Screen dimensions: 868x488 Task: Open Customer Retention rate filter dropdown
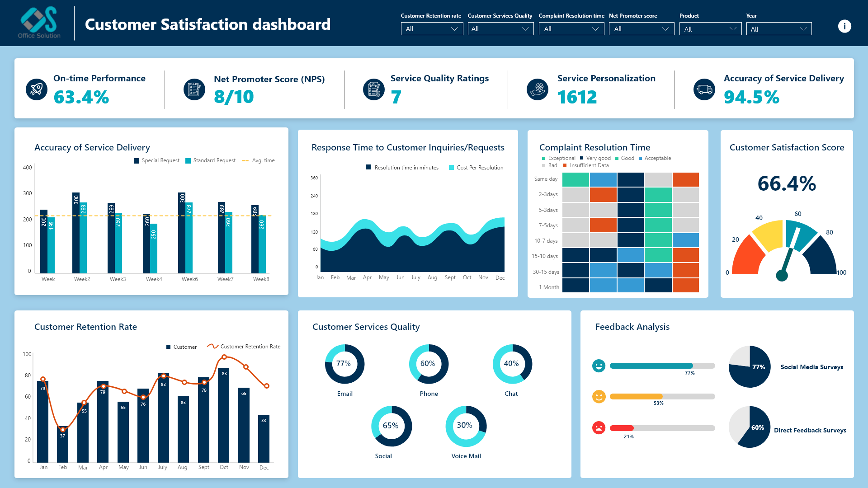pyautogui.click(x=432, y=29)
